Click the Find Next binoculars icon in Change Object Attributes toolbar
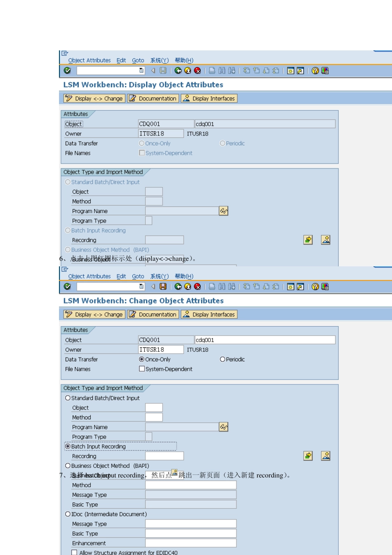The height and width of the screenshot is (555, 392). pos(231,287)
